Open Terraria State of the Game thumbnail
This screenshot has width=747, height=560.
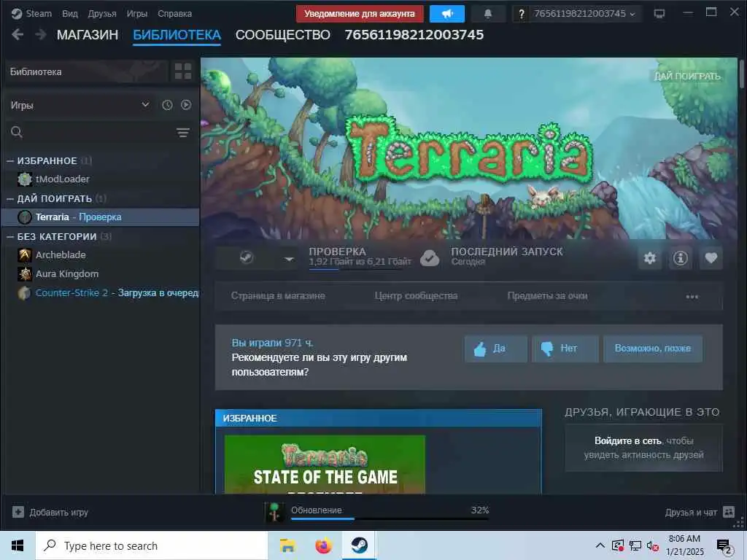325,464
